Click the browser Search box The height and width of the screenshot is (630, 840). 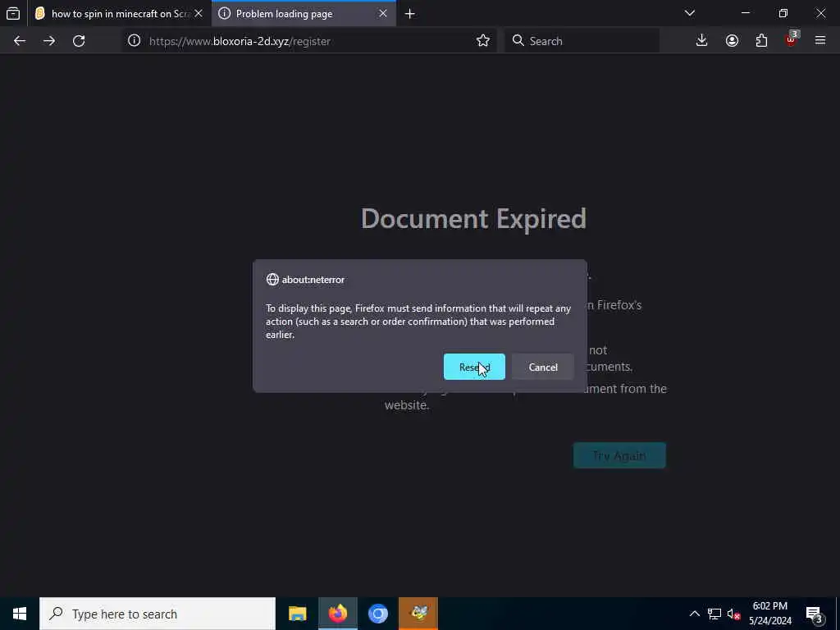coord(582,41)
